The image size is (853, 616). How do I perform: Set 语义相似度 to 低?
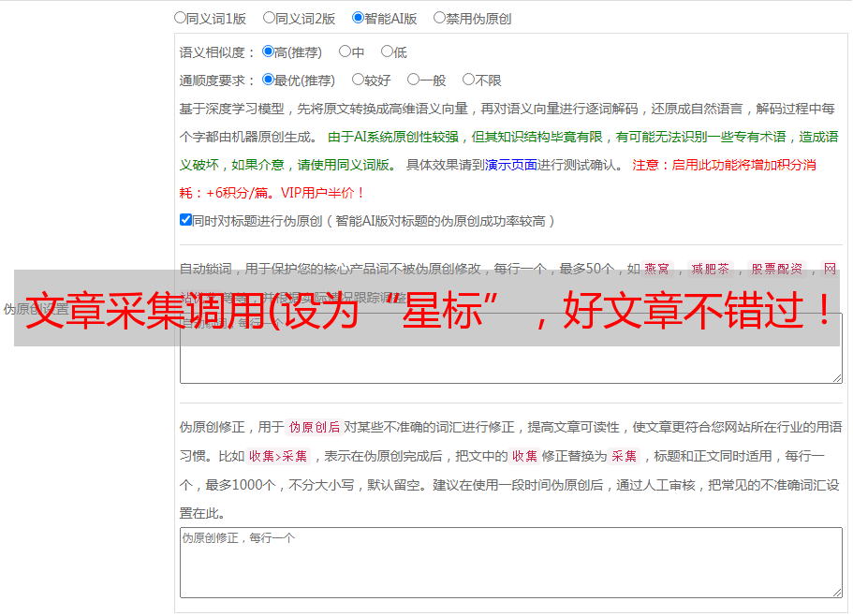click(387, 51)
